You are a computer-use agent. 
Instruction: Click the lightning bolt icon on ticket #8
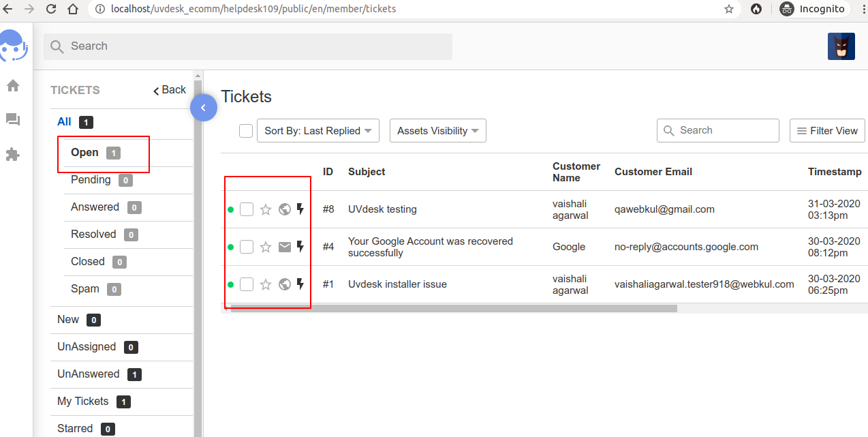[300, 209]
